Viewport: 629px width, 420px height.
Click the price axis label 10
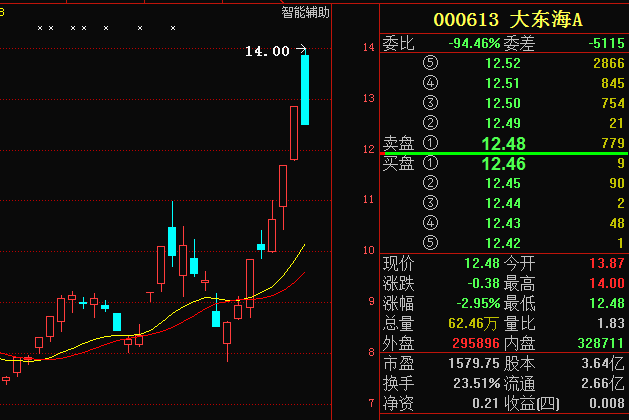[x=369, y=250]
